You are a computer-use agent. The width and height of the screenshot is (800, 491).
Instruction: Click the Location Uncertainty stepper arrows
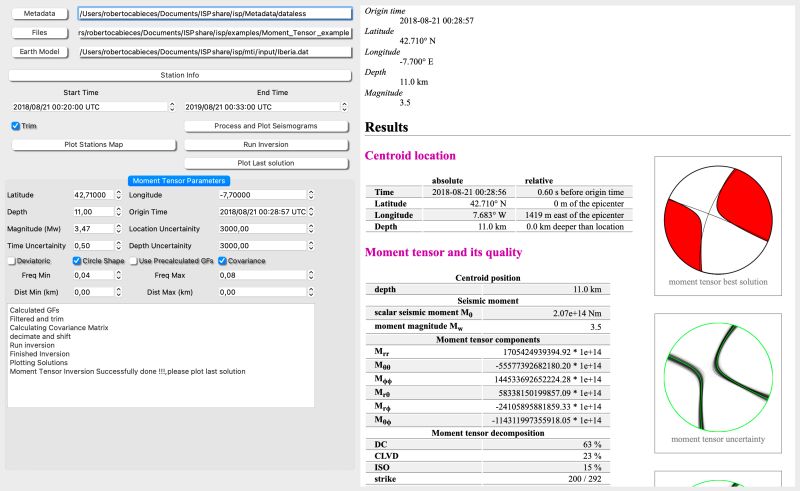point(311,229)
